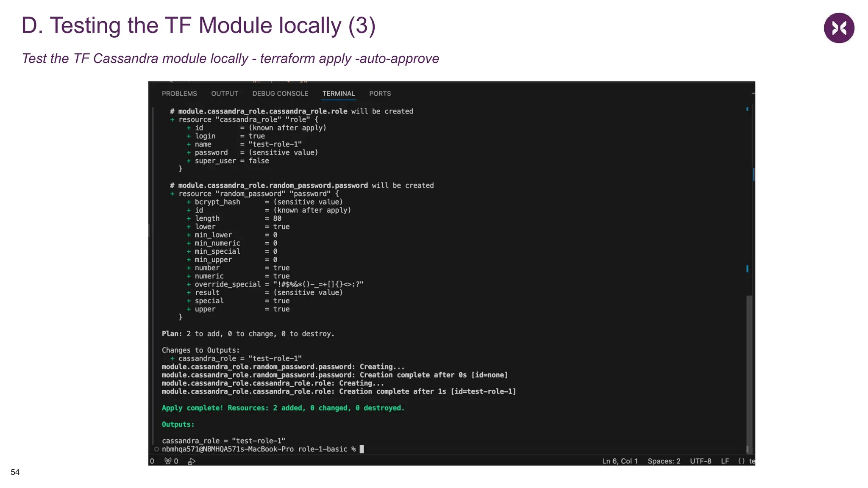Open the PORTS tab

(x=380, y=94)
